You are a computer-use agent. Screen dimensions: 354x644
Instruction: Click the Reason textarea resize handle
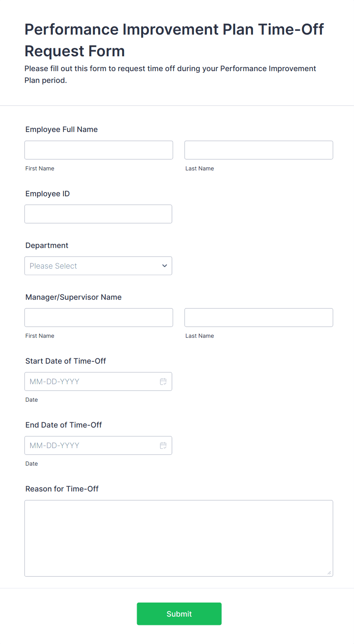point(329,573)
